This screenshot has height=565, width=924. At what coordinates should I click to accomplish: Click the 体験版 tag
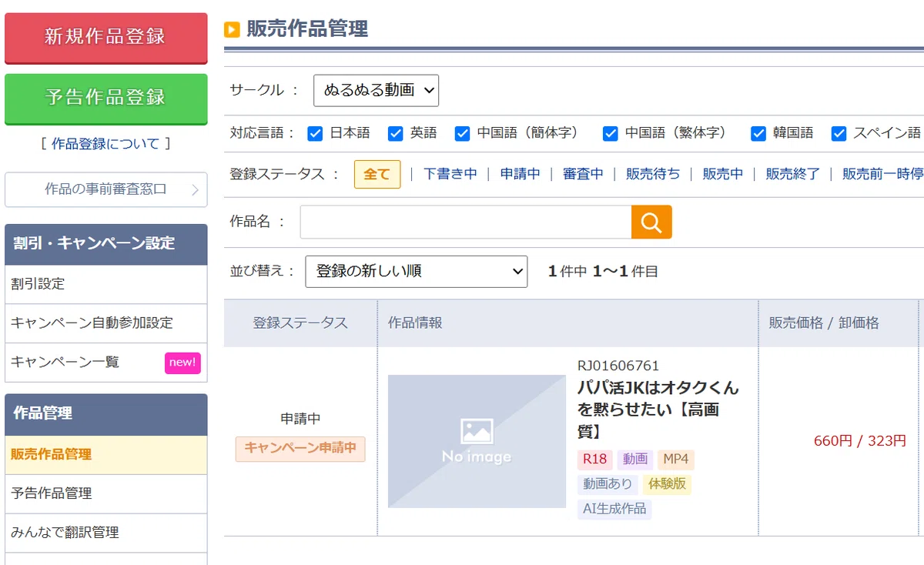click(667, 484)
